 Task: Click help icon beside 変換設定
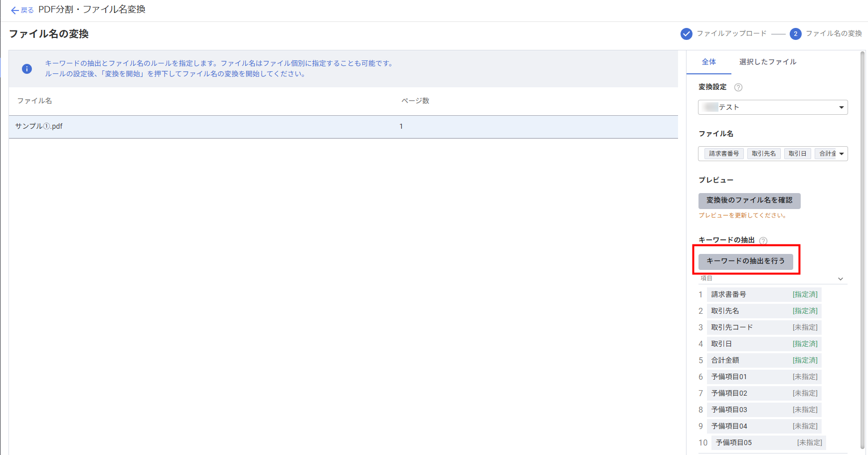click(738, 87)
